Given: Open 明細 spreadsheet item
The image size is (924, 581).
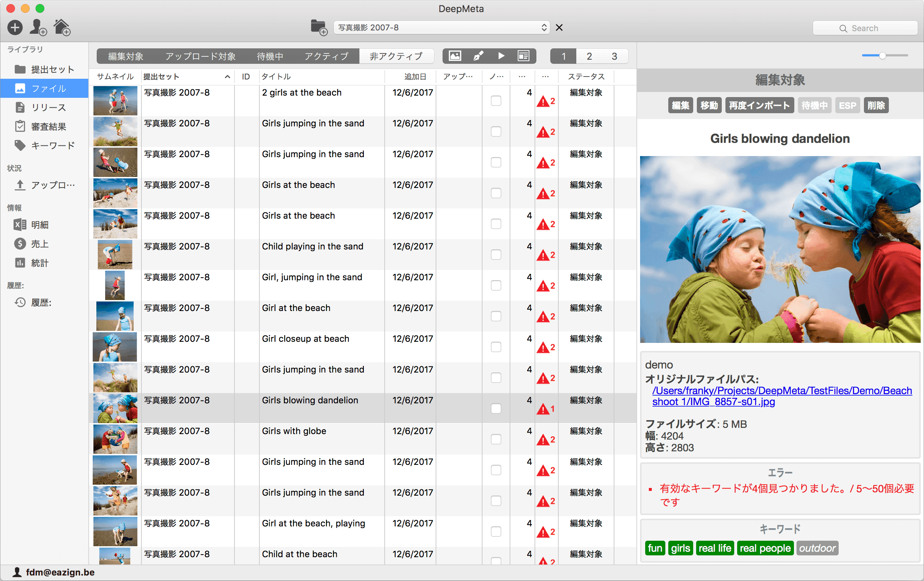Looking at the screenshot, I should [x=44, y=225].
